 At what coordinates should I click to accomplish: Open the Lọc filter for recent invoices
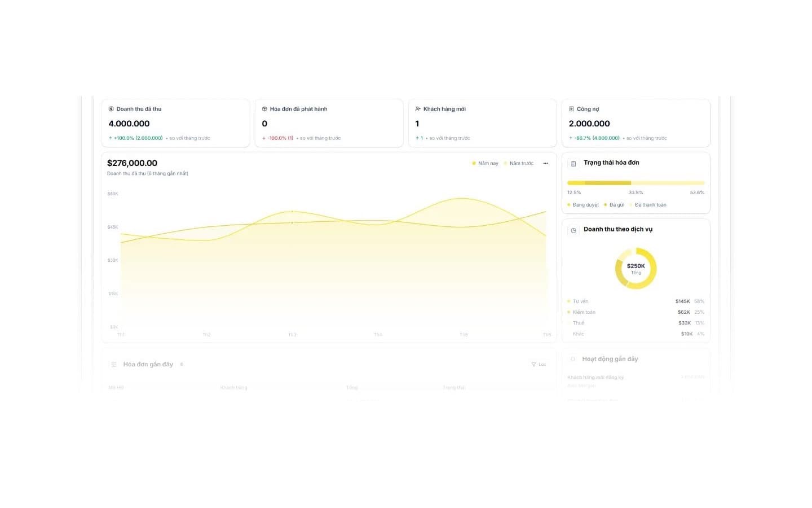[x=539, y=365]
